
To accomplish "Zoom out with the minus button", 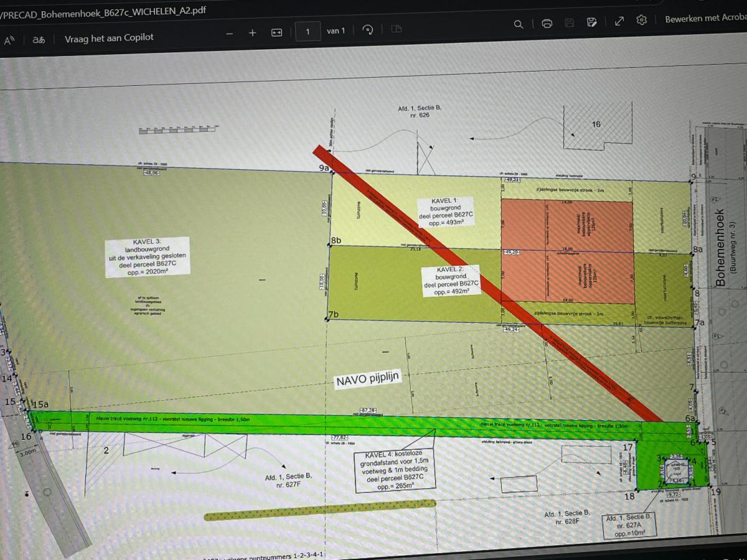I will point(229,33).
